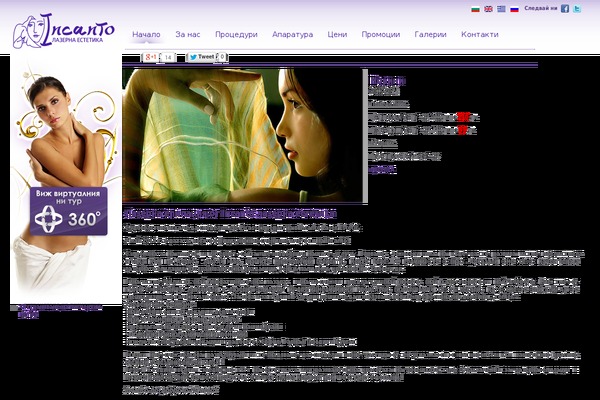
Task: Click the Tweet count bubble
Action: [x=222, y=57]
